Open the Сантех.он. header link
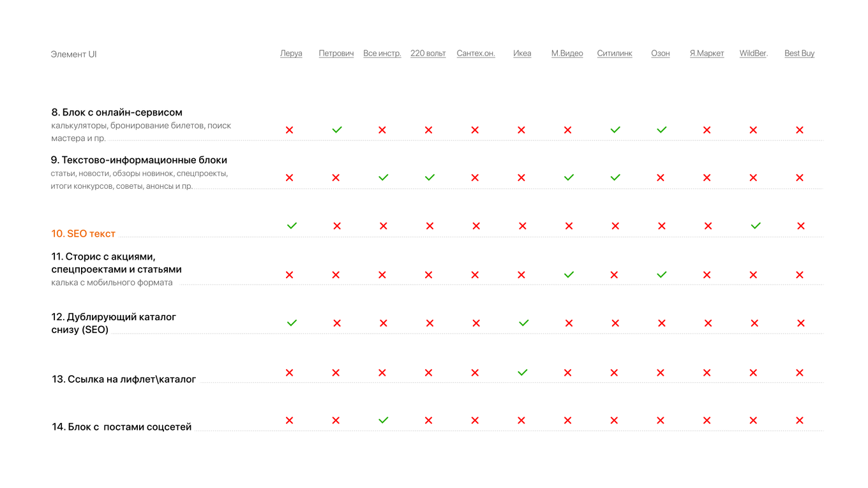Image resolution: width=868 pixels, height=488 pixels. click(x=475, y=54)
